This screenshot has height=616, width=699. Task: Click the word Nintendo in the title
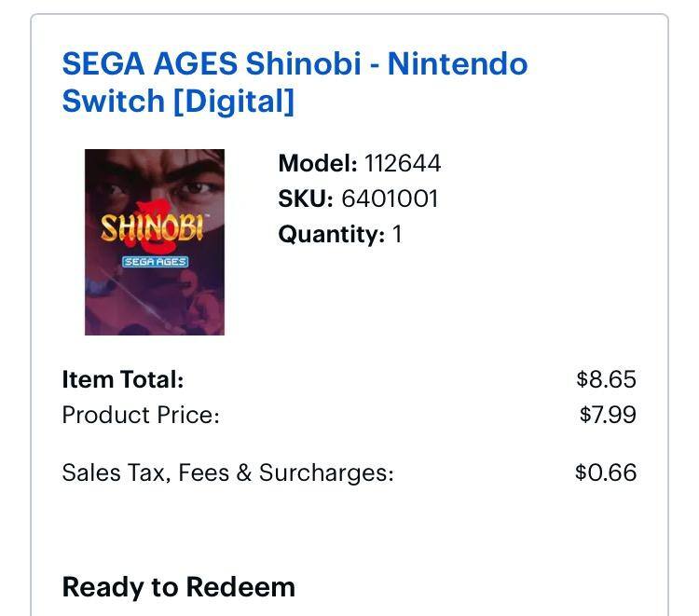458,65
